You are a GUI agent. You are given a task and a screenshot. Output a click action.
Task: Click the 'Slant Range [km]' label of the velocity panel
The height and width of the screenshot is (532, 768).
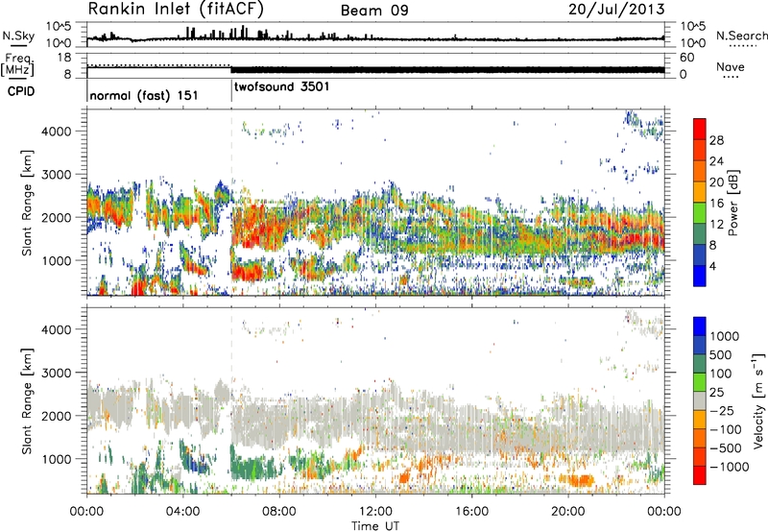(27, 400)
